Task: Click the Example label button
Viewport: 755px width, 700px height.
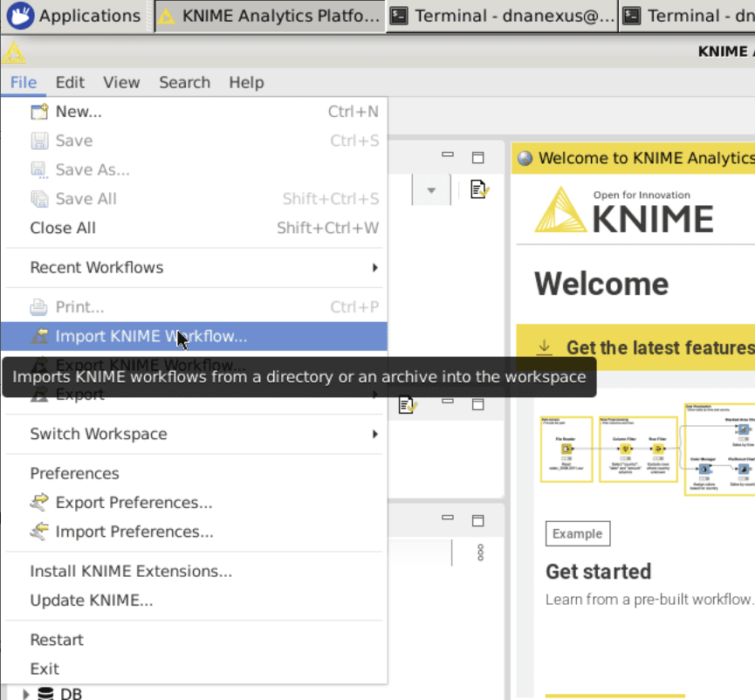Action: (577, 533)
